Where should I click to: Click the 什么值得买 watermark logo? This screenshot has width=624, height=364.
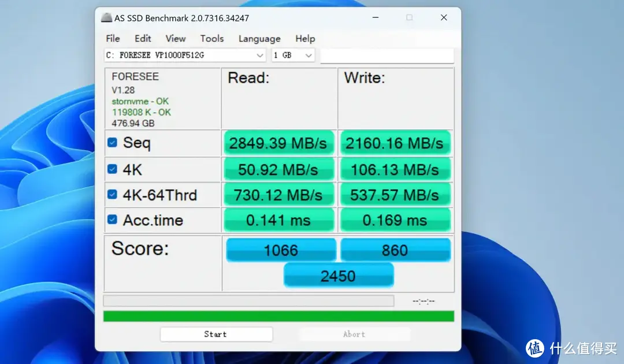click(534, 348)
